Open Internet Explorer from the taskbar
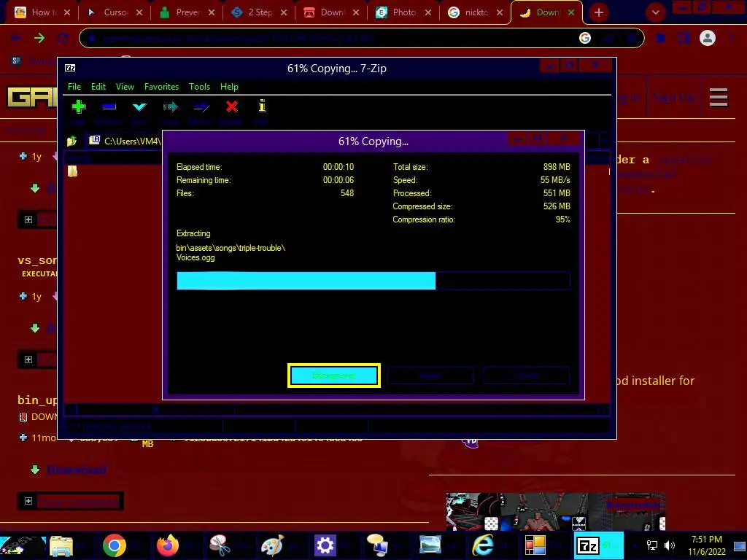 pos(483,545)
